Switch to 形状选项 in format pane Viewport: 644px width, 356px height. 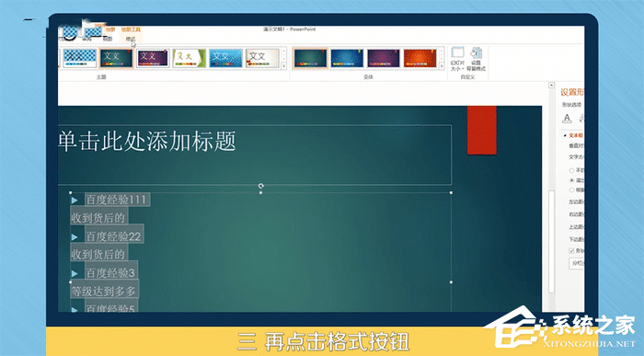[x=571, y=105]
